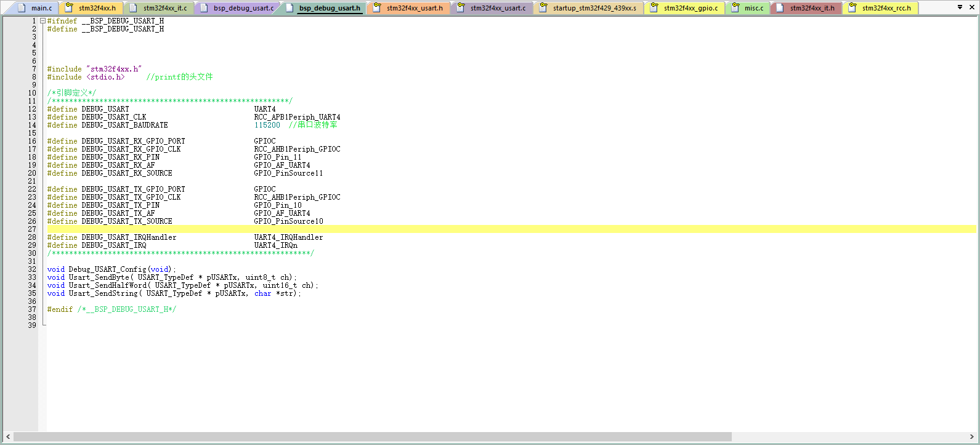
Task: Click line number 15 in the gutter
Action: tap(32, 133)
